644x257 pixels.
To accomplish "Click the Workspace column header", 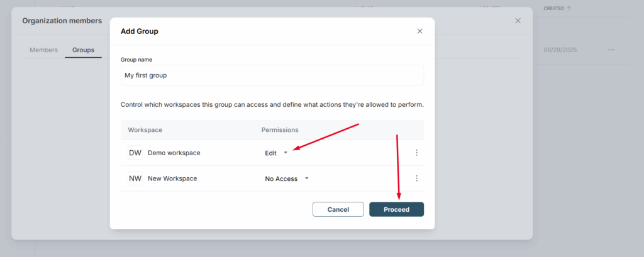I will click(145, 129).
